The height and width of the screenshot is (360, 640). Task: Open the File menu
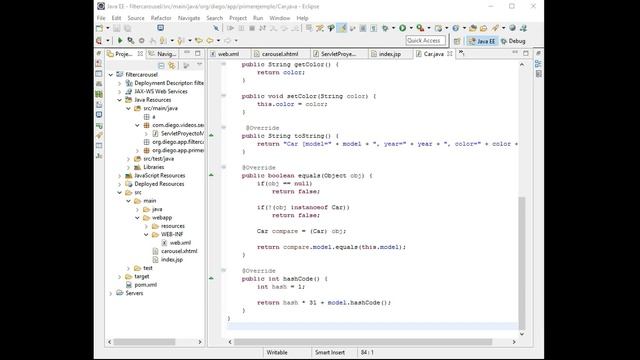click(101, 18)
